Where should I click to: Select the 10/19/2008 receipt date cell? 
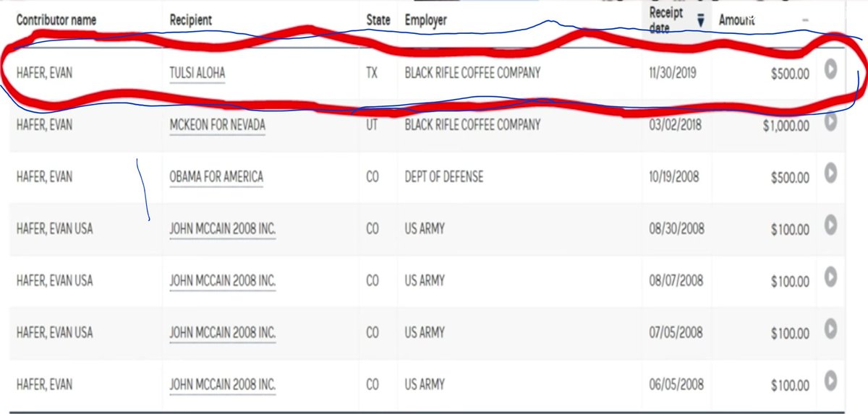674,177
